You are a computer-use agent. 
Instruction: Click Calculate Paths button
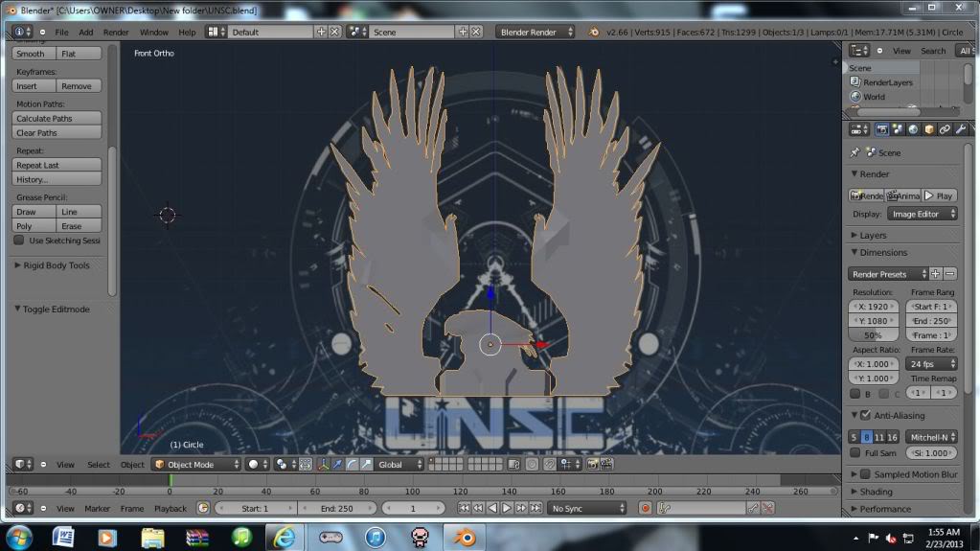[x=57, y=118]
